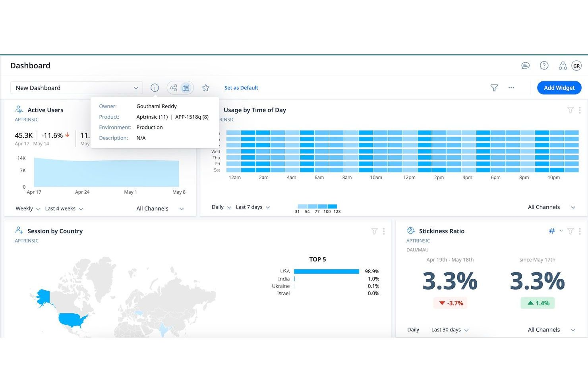Viewport: 588px width, 392px height.
Task: Filter the Usage by Time of Day widget
Action: click(x=571, y=110)
